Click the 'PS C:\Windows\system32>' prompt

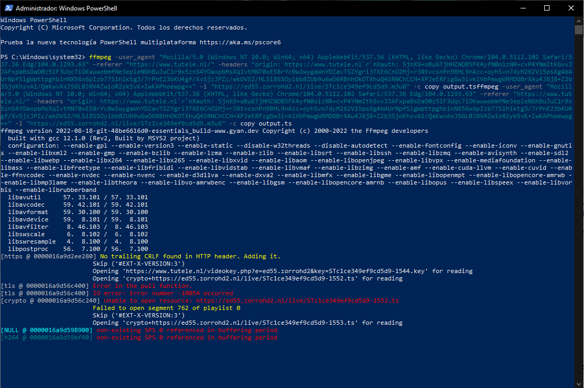(x=43, y=57)
